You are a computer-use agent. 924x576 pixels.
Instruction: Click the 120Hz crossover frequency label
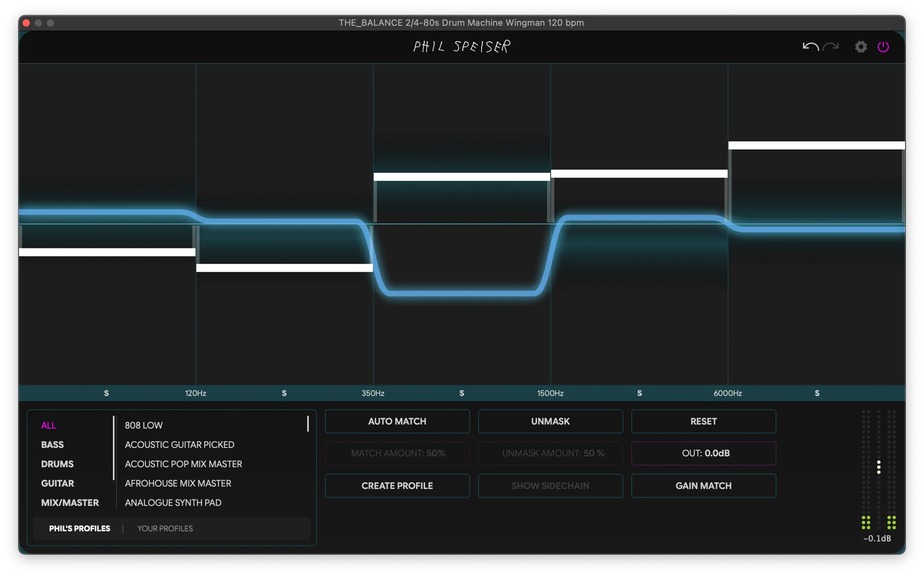(x=196, y=393)
